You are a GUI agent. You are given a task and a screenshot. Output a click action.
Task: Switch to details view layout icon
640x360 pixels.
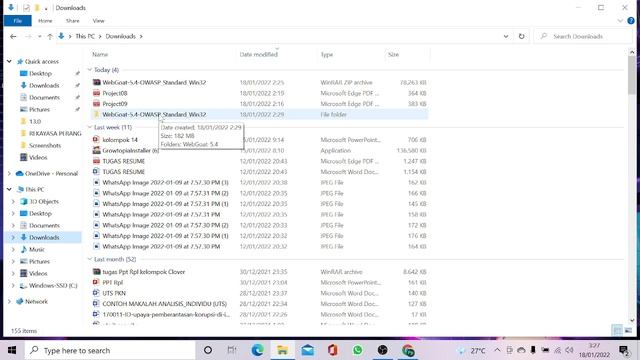coord(618,330)
